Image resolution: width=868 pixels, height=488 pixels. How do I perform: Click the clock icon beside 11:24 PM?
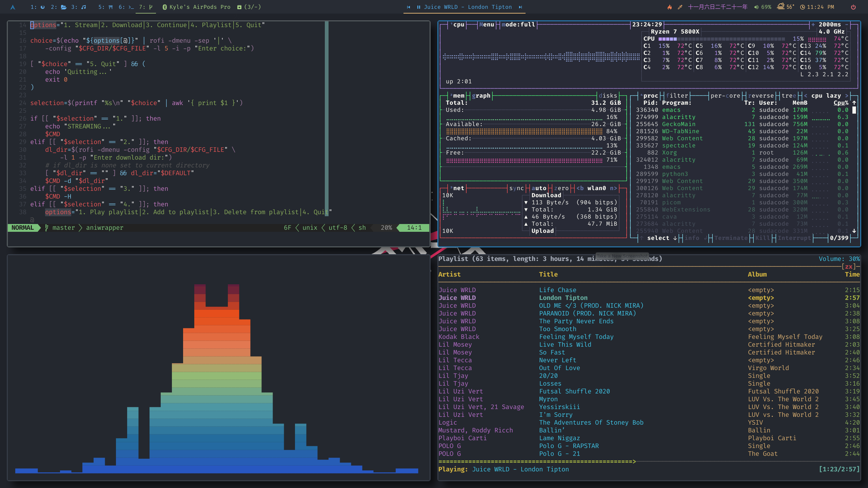coord(803,7)
